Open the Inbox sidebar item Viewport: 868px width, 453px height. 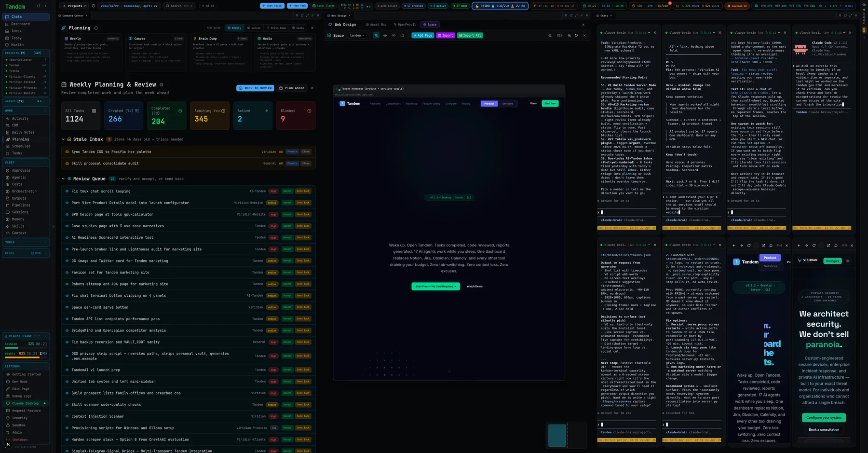pyautogui.click(x=26, y=31)
